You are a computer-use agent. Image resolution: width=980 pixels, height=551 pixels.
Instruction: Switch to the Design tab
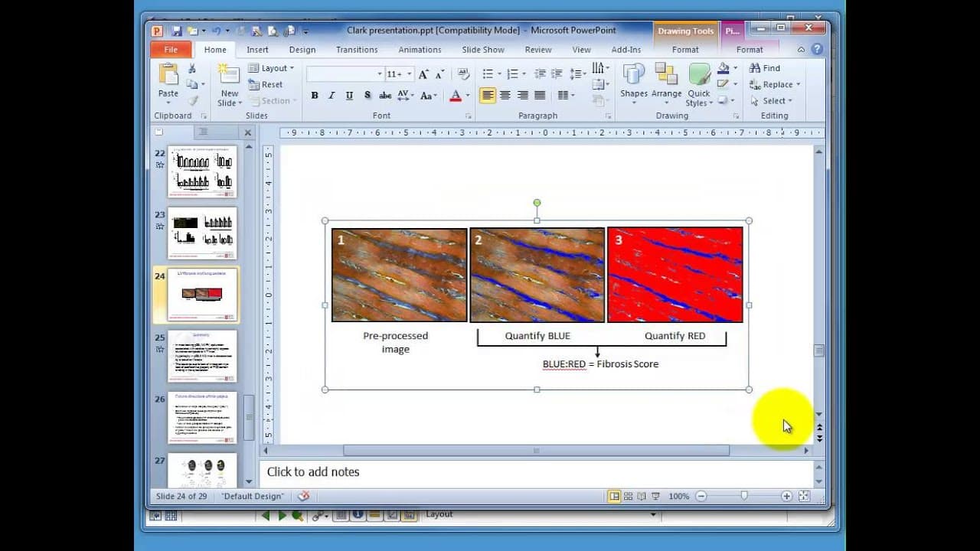(302, 50)
